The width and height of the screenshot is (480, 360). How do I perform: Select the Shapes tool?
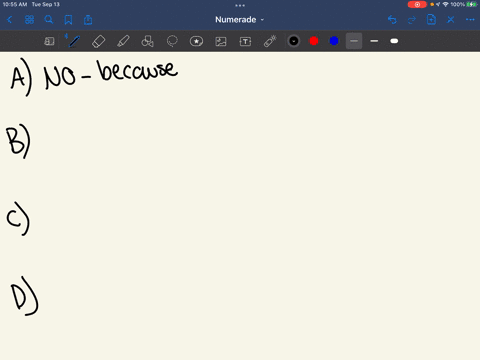coord(147,41)
